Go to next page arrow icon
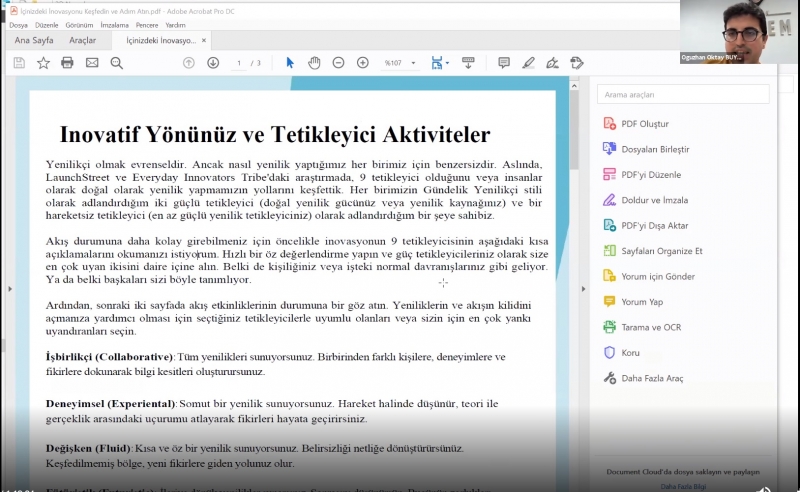 pos(213,63)
